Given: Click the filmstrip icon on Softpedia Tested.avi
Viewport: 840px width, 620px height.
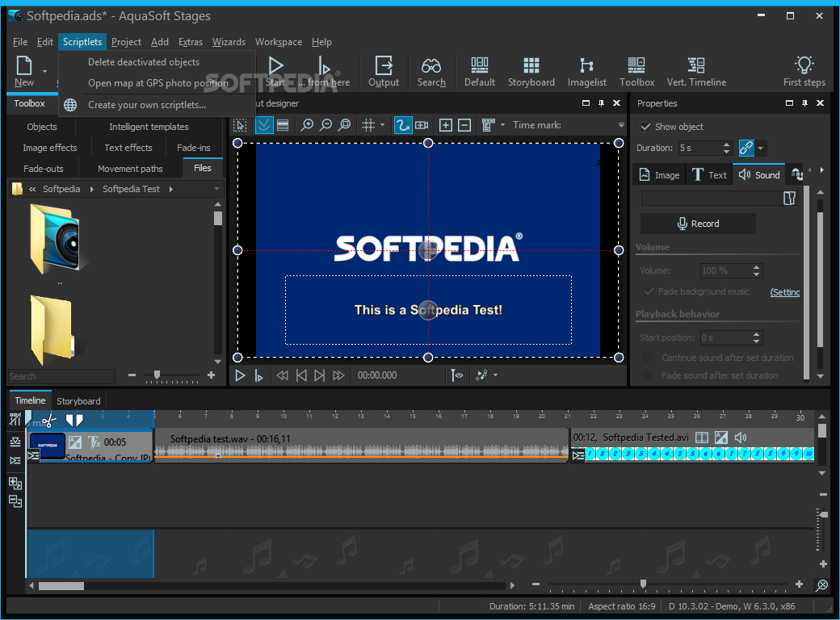Looking at the screenshot, I should click(701, 438).
